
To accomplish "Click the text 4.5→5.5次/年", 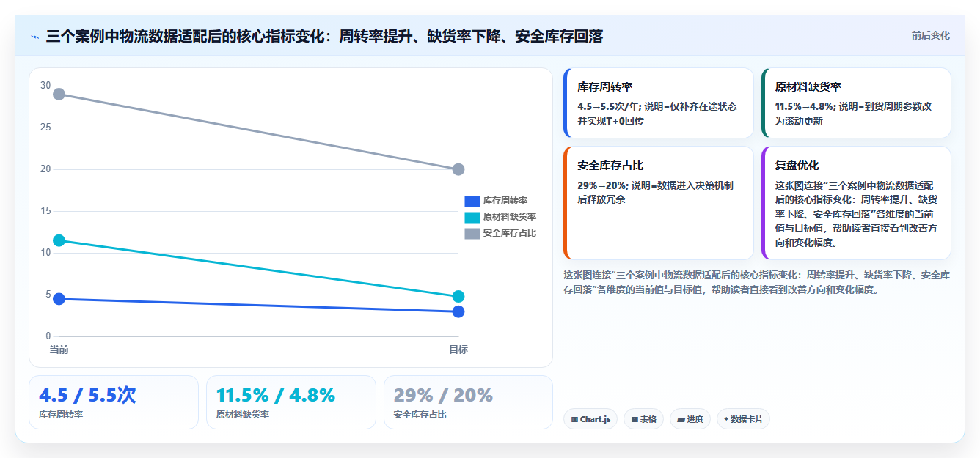I will [608, 106].
